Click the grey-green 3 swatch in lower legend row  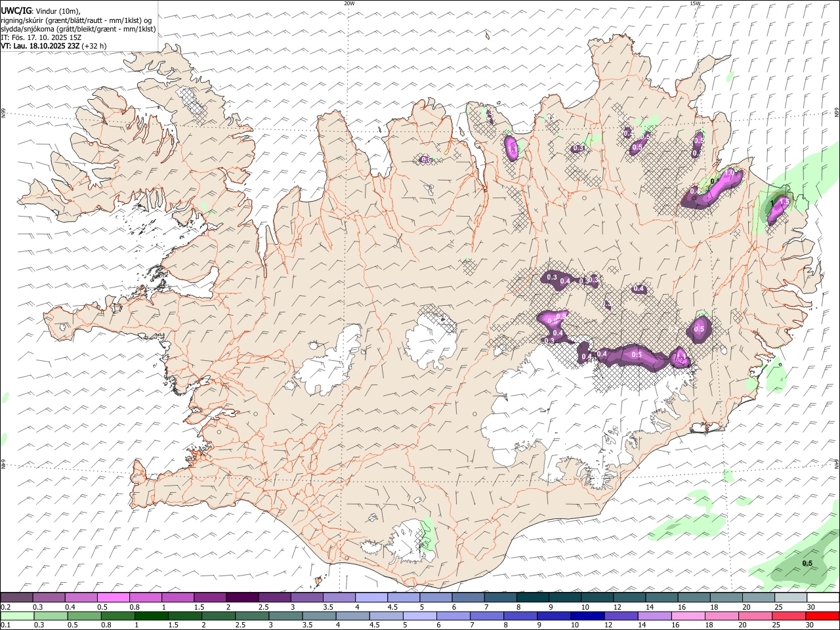pyautogui.click(x=285, y=616)
